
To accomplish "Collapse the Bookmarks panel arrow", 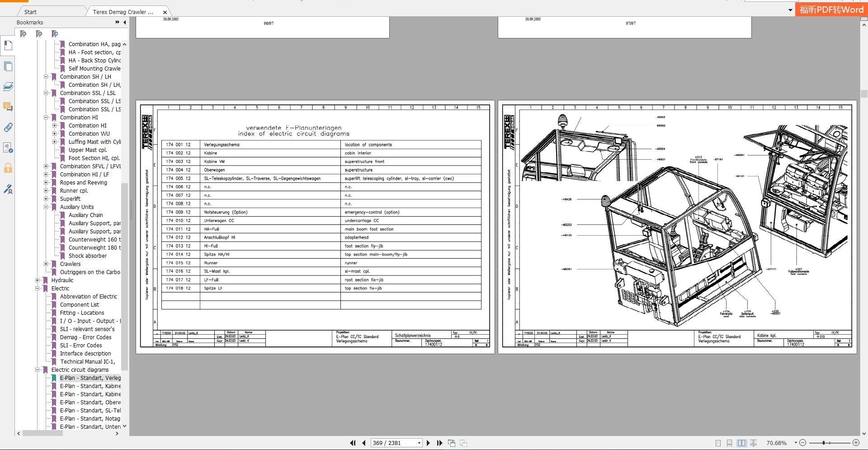I will (125, 22).
